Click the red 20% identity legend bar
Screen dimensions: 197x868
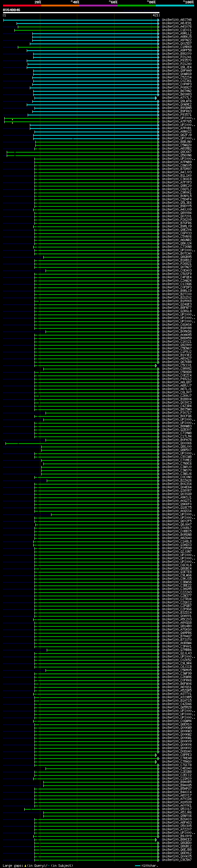tap(22, 6)
